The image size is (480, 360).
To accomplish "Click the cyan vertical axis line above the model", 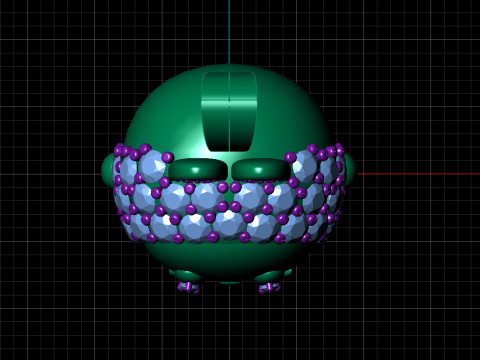I will [x=229, y=32].
